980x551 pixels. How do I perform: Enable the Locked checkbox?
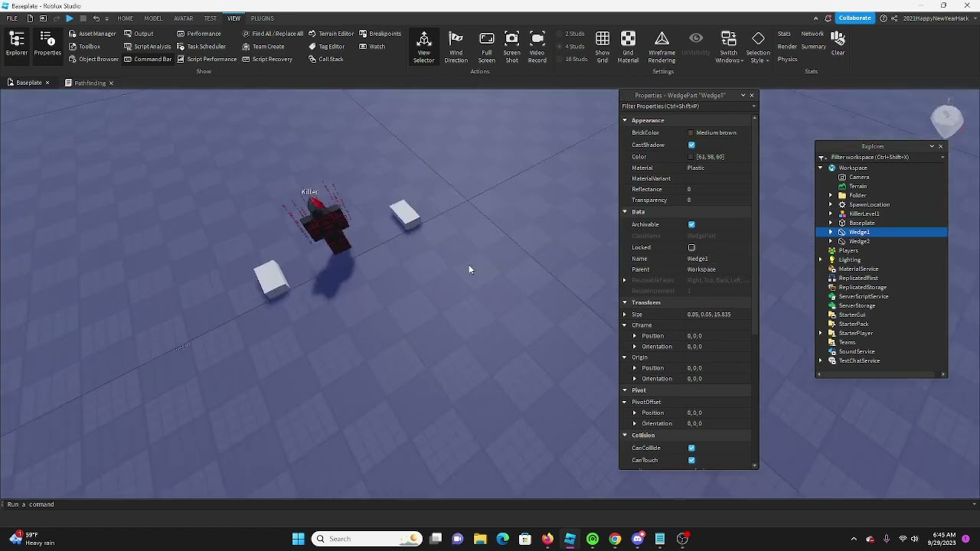tap(691, 247)
